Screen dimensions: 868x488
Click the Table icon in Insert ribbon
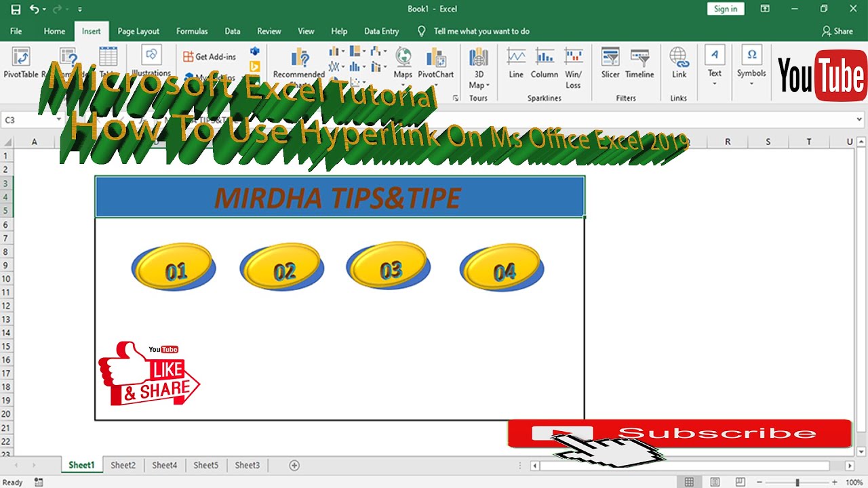[x=108, y=57]
